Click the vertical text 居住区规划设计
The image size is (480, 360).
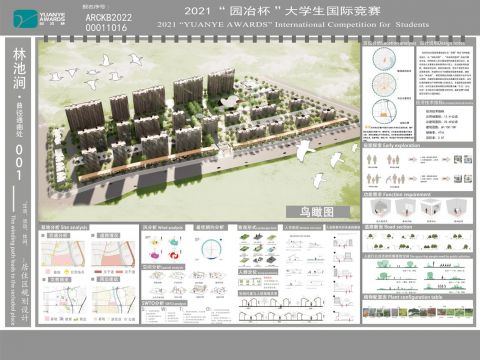tap(25, 292)
